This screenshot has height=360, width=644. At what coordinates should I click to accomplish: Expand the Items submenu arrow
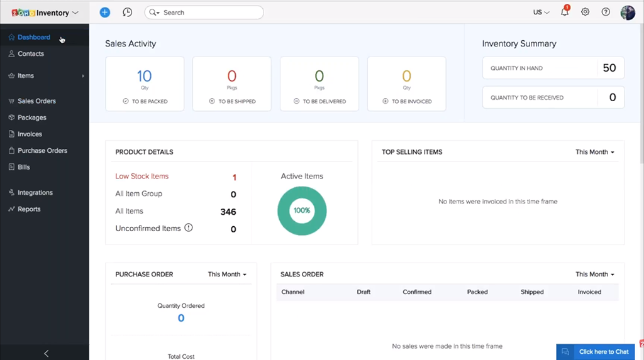pos(83,76)
